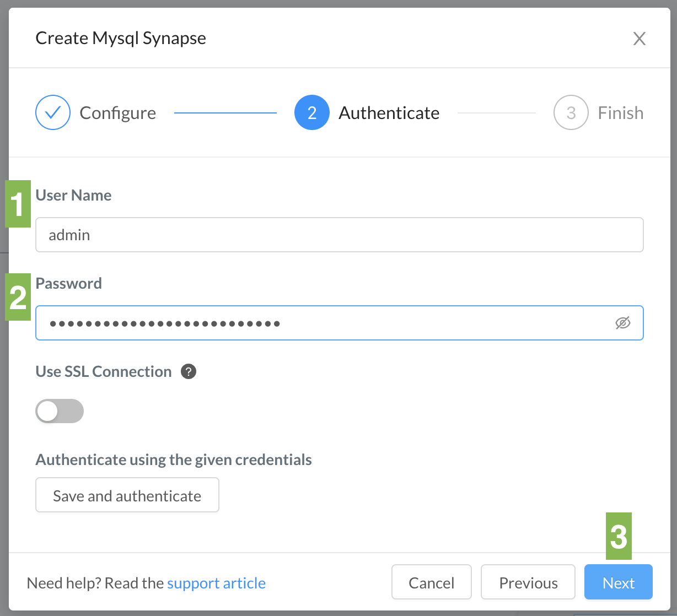Click the Authenticate step label
Viewport: 677px width, 616px height.
(389, 113)
